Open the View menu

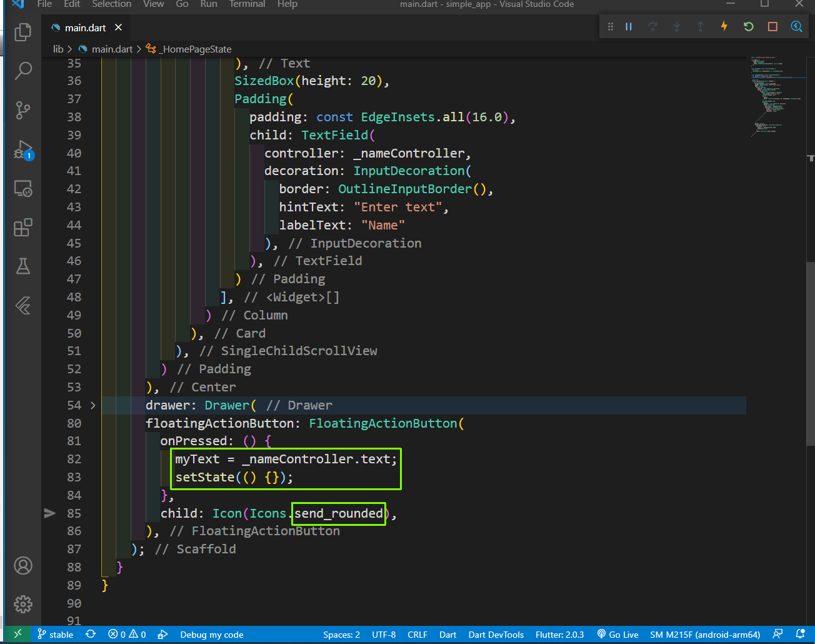154,4
